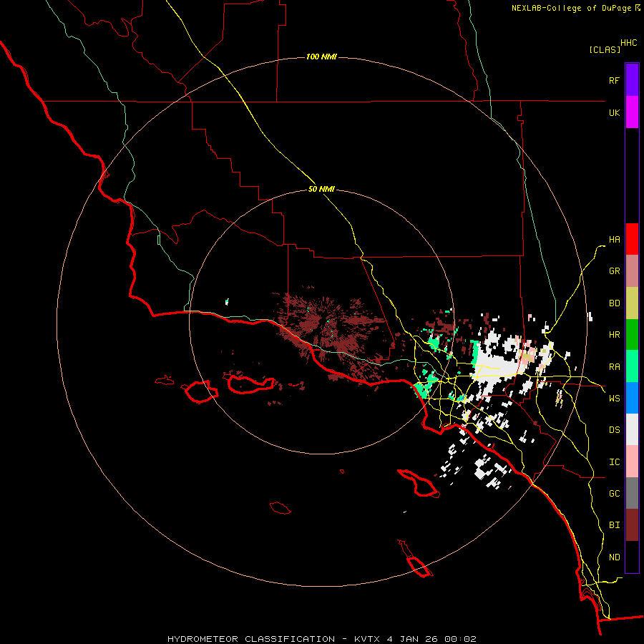Click the 100 NMI range ring label
This screenshot has width=644, height=644.
click(x=321, y=57)
